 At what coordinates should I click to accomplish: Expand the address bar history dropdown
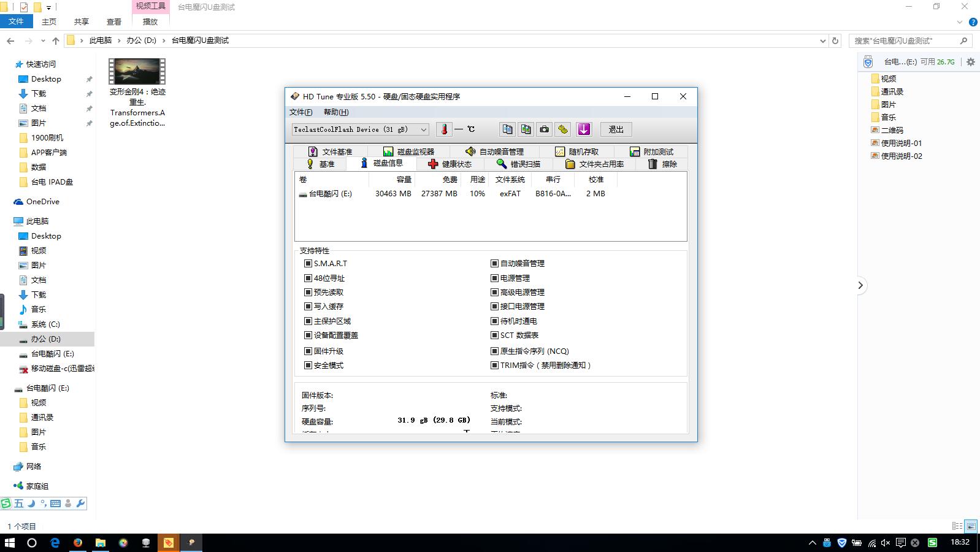822,40
